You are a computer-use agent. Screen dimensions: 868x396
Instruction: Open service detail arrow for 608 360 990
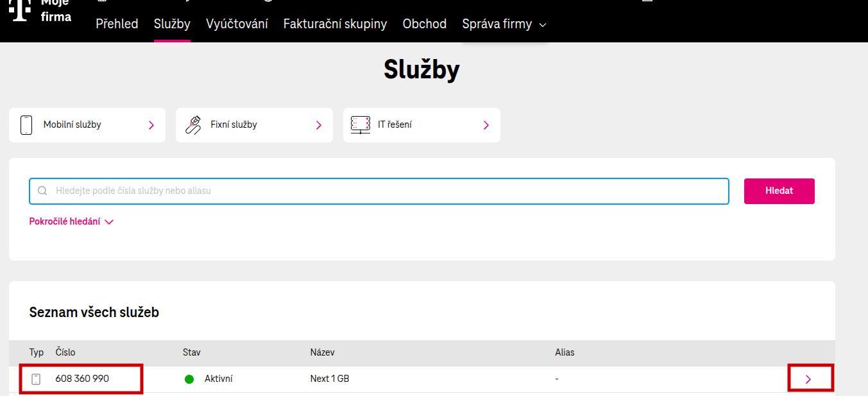point(808,379)
